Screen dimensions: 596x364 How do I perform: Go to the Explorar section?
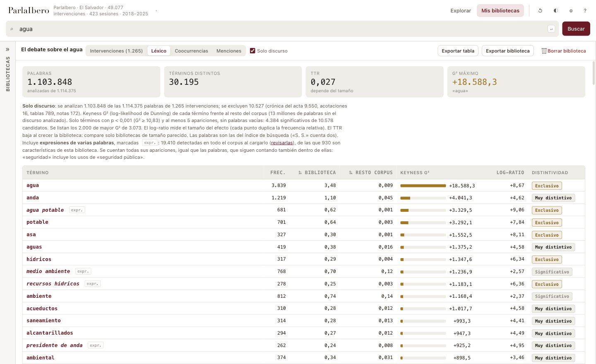[461, 11]
